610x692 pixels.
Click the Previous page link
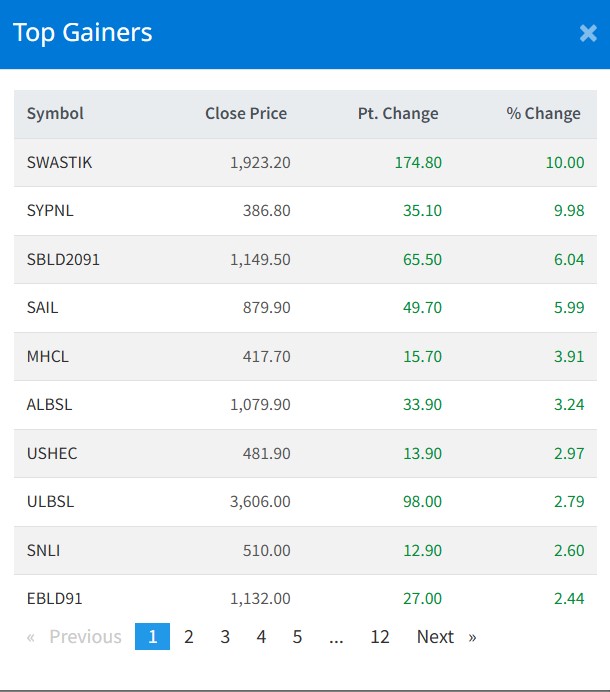(x=75, y=637)
